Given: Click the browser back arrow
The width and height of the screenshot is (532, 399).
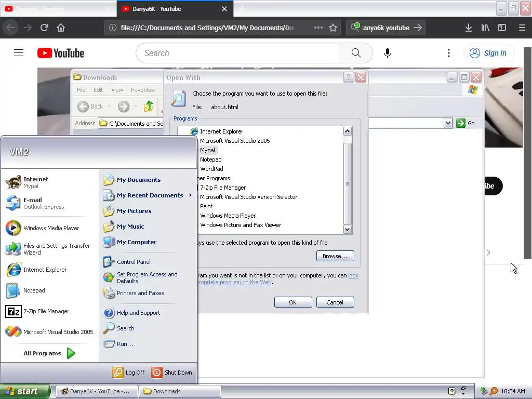Looking at the screenshot, I should [10, 28].
